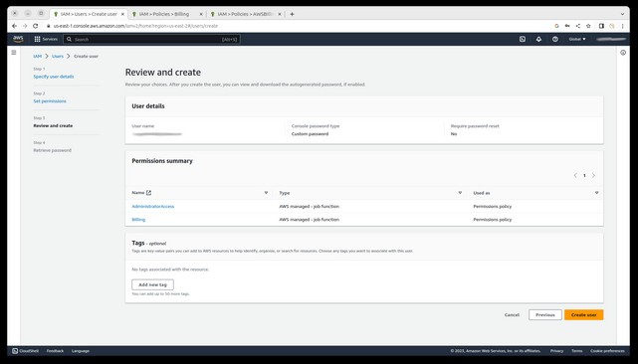
Task: Click the Google icon in the address bar
Action: coord(556,26)
